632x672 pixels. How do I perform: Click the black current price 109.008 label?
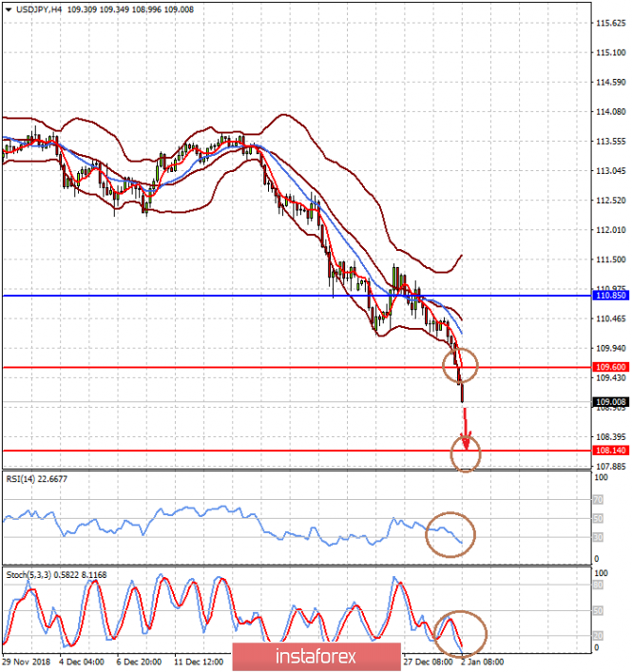click(609, 402)
